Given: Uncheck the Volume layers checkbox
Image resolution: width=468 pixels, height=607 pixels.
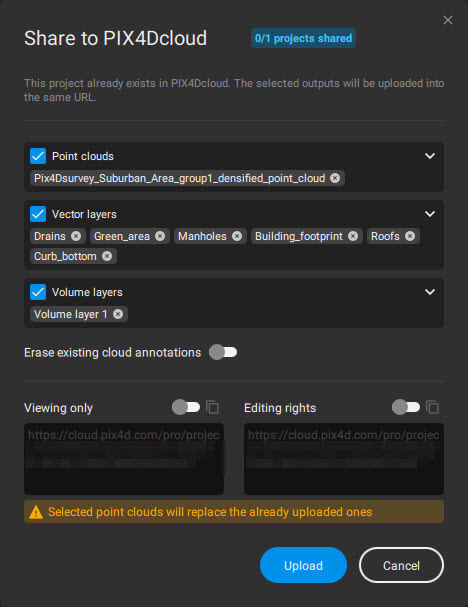Looking at the screenshot, I should coord(38,292).
